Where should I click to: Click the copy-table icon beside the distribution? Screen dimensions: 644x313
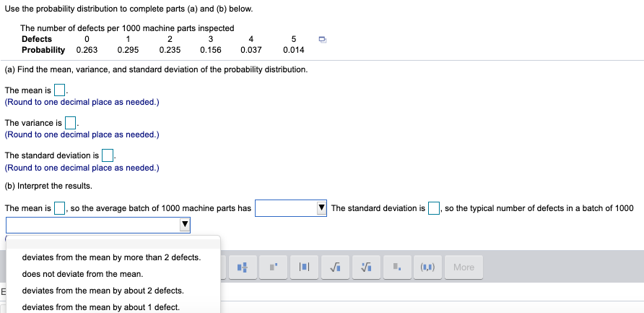click(323, 40)
